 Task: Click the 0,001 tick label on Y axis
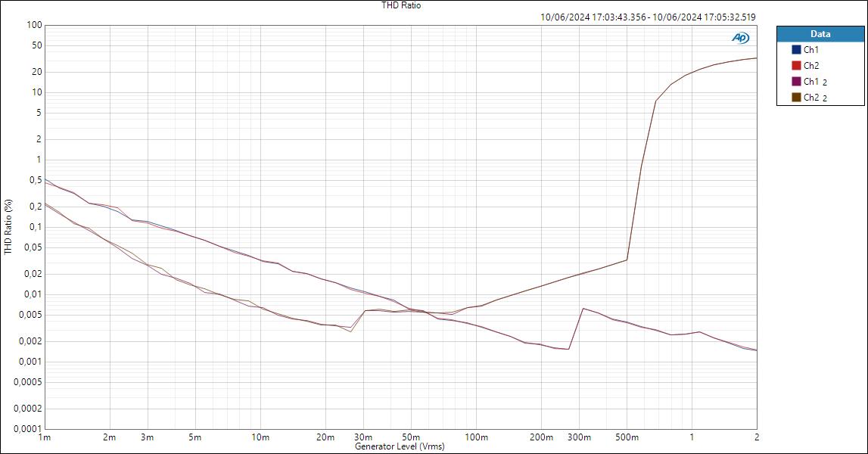tap(30, 362)
